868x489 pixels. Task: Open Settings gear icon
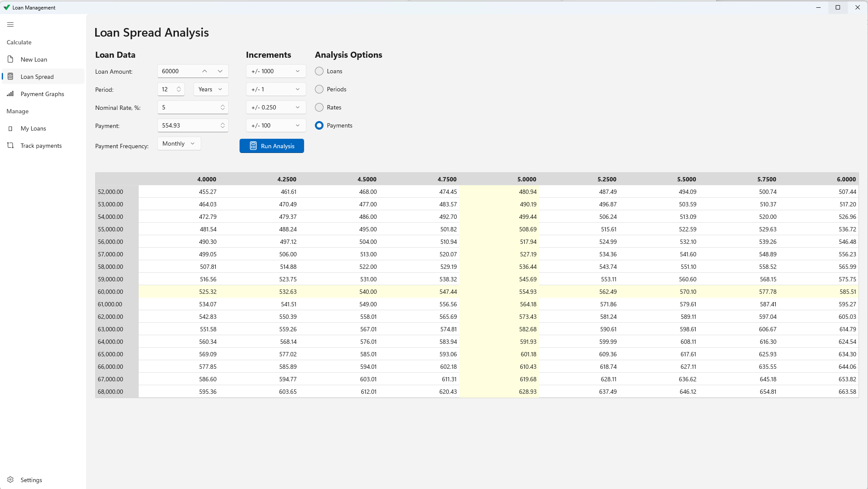(10, 480)
